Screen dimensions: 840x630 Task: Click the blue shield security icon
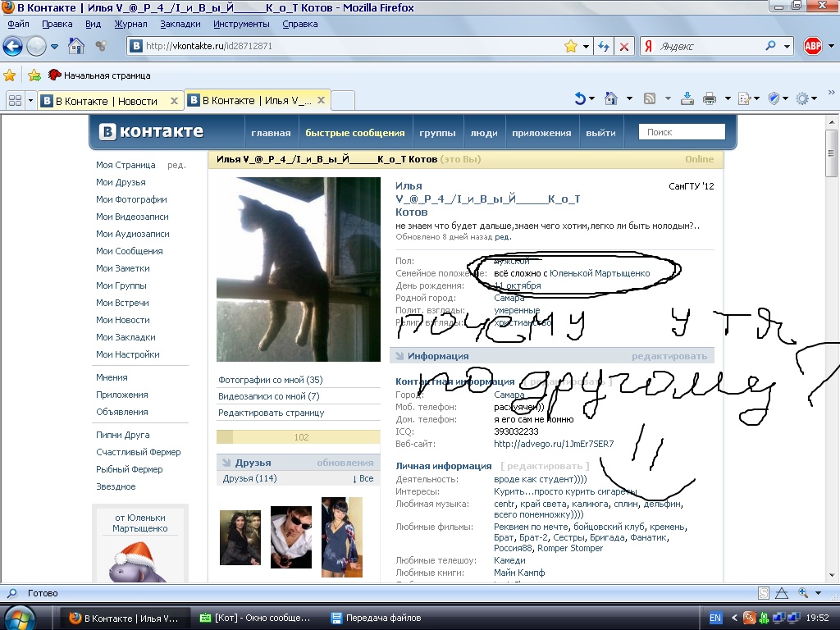(x=774, y=98)
